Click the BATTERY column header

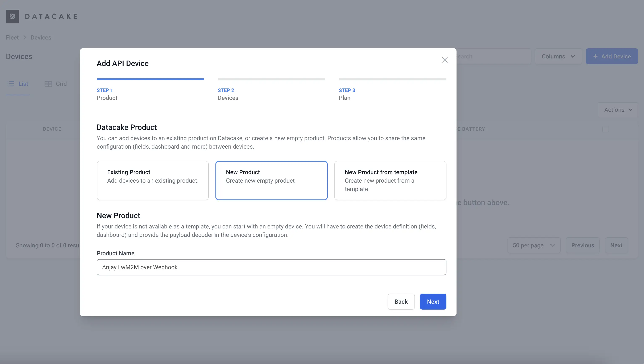pyautogui.click(x=471, y=129)
